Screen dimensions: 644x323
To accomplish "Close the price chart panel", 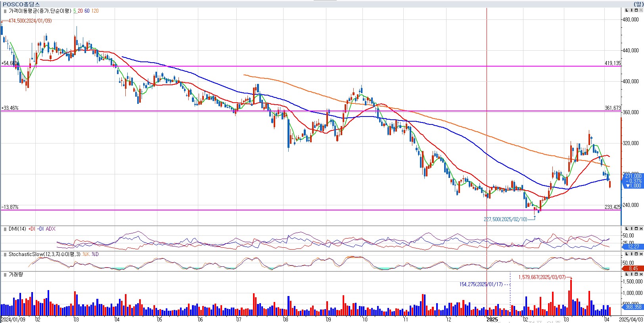I will tap(641, 10).
